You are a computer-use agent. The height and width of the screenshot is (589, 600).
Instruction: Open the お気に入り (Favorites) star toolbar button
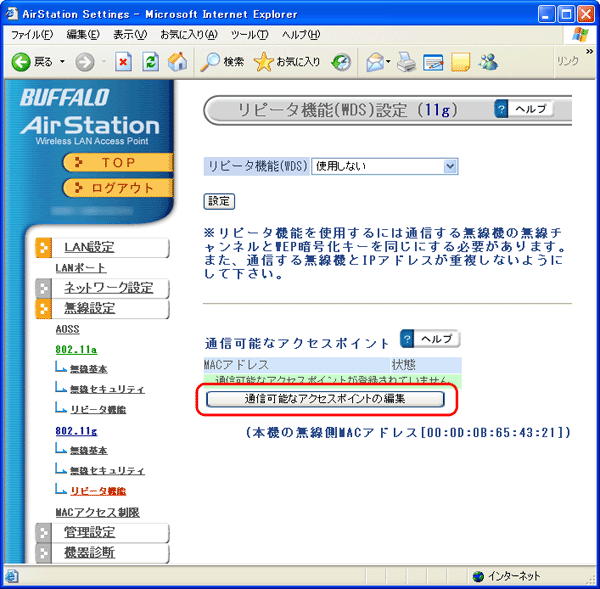pos(288,62)
